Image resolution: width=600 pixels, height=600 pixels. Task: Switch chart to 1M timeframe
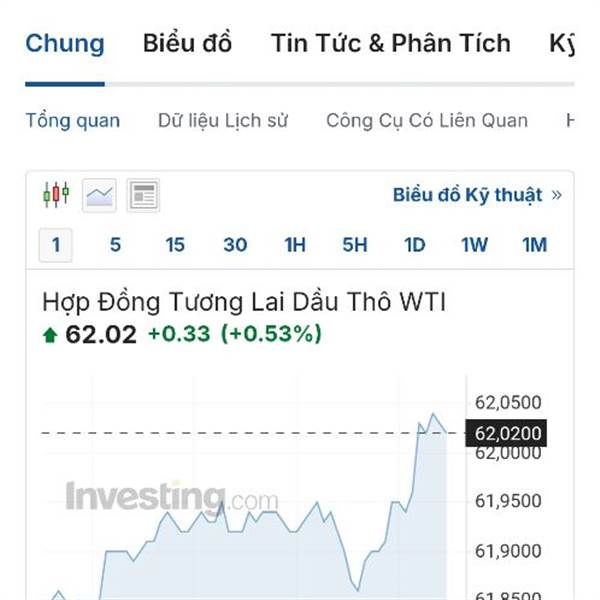pyautogui.click(x=535, y=245)
